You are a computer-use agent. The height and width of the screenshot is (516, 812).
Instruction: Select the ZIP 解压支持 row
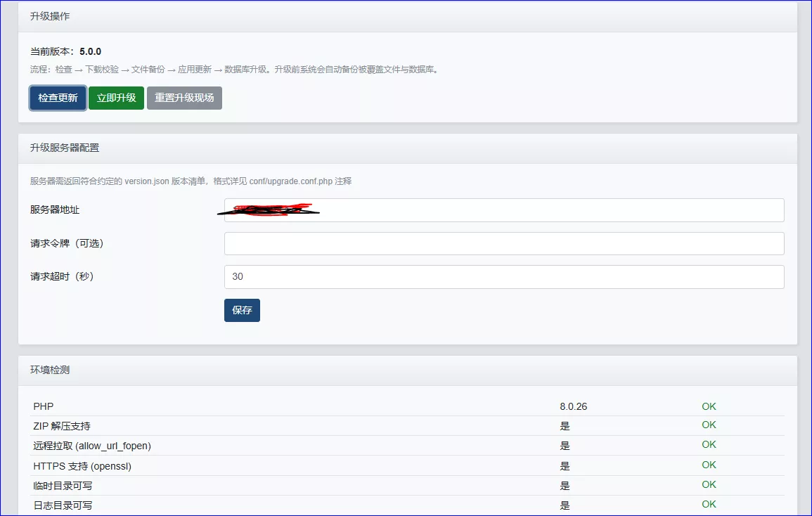point(407,426)
